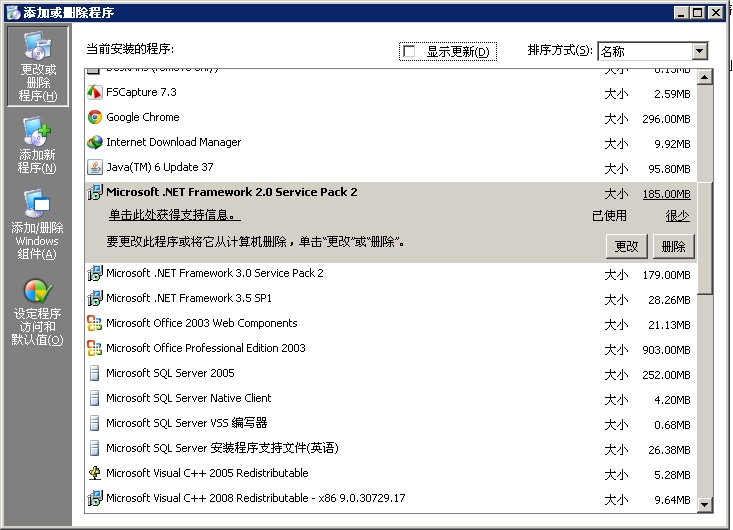Viewport: 733px width, 530px height.
Task: Open the 单击此处获得支持信息 link
Action: (x=174, y=216)
